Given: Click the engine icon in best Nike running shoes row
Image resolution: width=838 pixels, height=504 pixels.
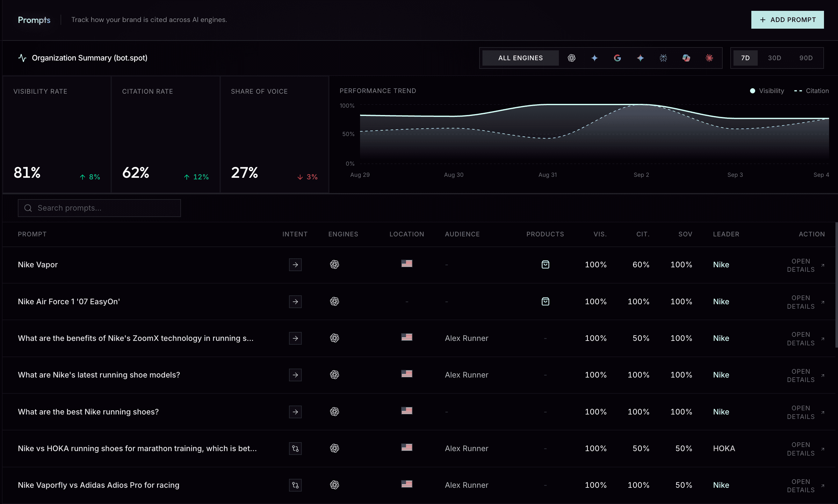Looking at the screenshot, I should (x=334, y=412).
